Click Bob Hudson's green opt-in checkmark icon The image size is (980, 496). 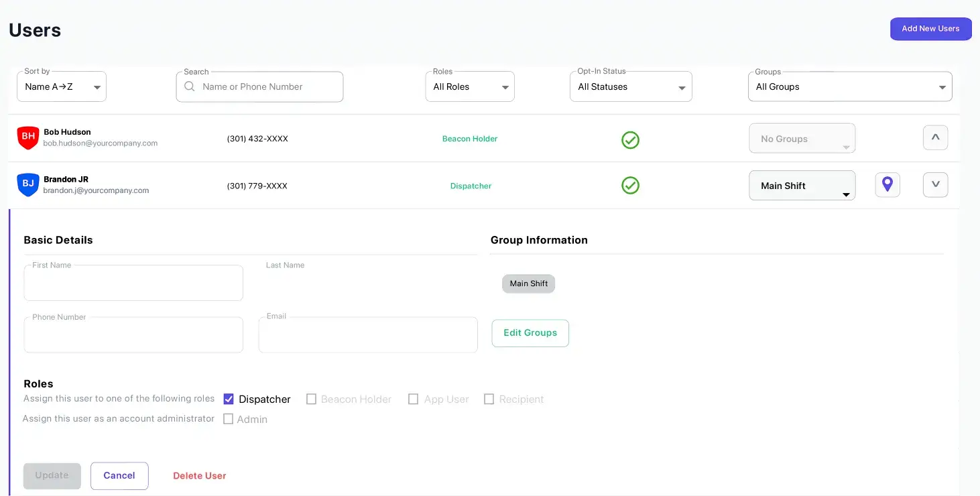(630, 139)
